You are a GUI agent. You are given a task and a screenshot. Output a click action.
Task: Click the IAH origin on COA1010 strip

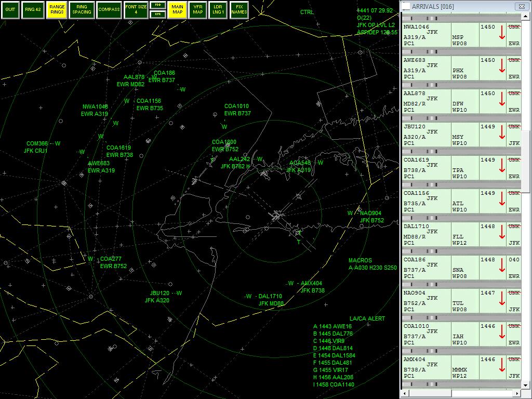(x=458, y=336)
